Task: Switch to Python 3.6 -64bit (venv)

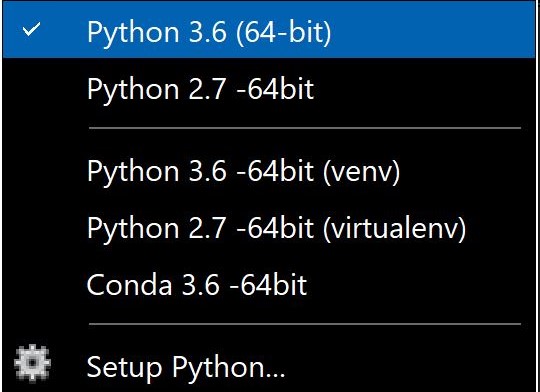Action: tap(269, 171)
